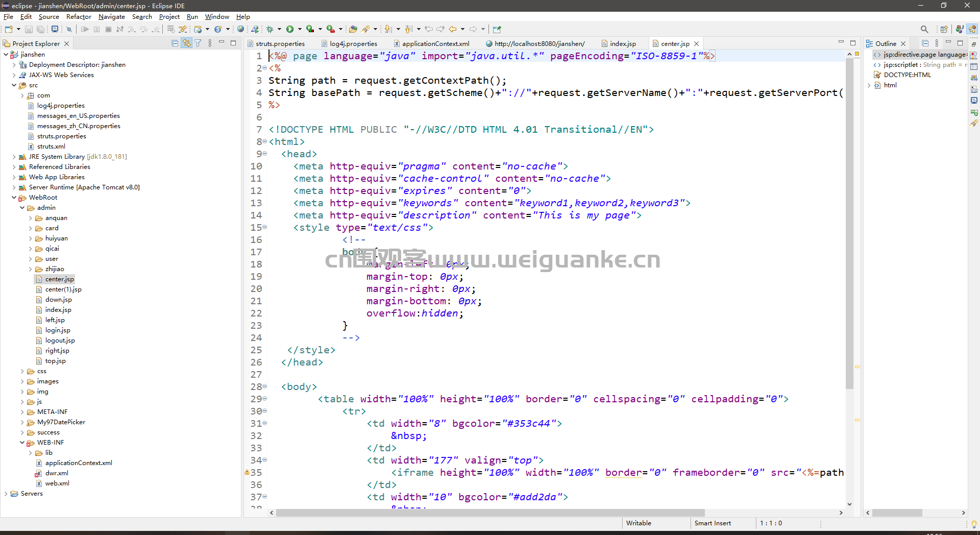Click the tip lightbulb in status bar
Viewport: 980px width, 535px height.
pyautogui.click(x=974, y=524)
